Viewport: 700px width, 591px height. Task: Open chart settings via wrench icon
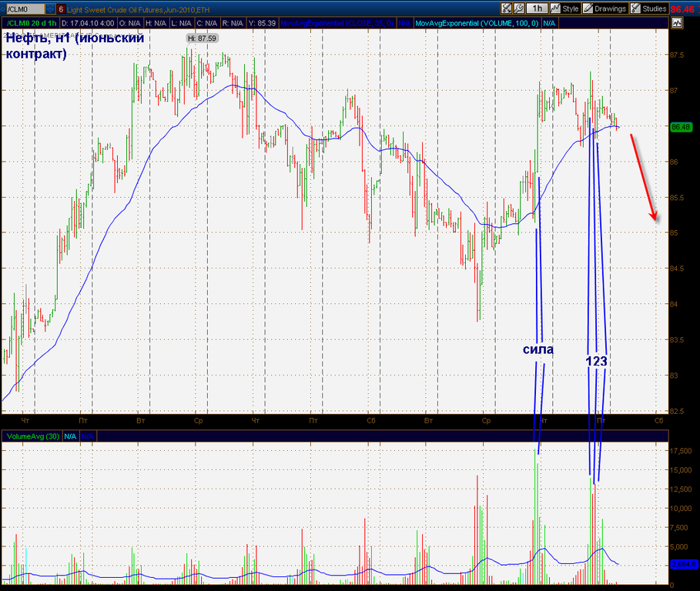click(x=520, y=8)
